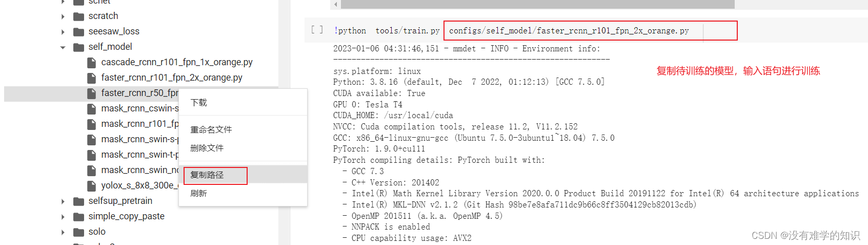Click the solo folder icon
868x245 pixels.
78,232
